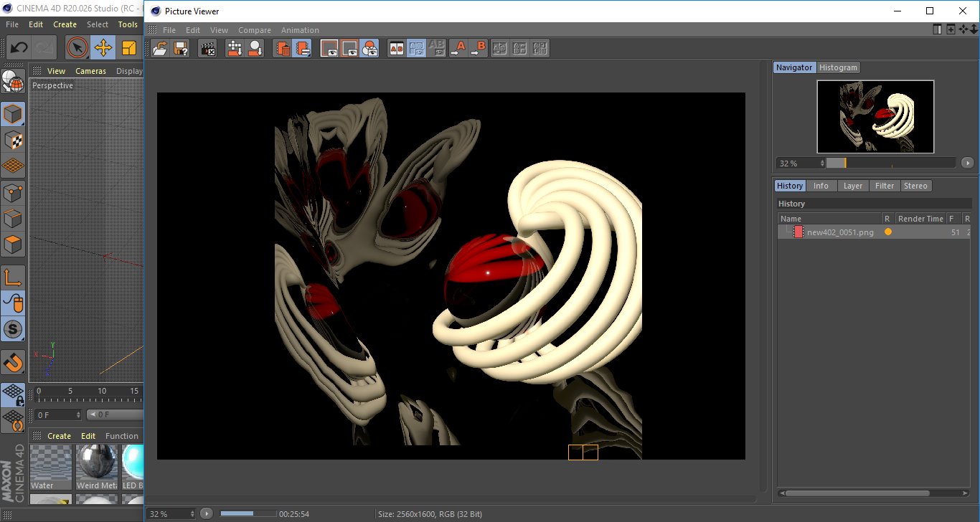The width and height of the screenshot is (980, 522).
Task: Click the round arrow button beside Navigator slider
Action: (x=967, y=163)
